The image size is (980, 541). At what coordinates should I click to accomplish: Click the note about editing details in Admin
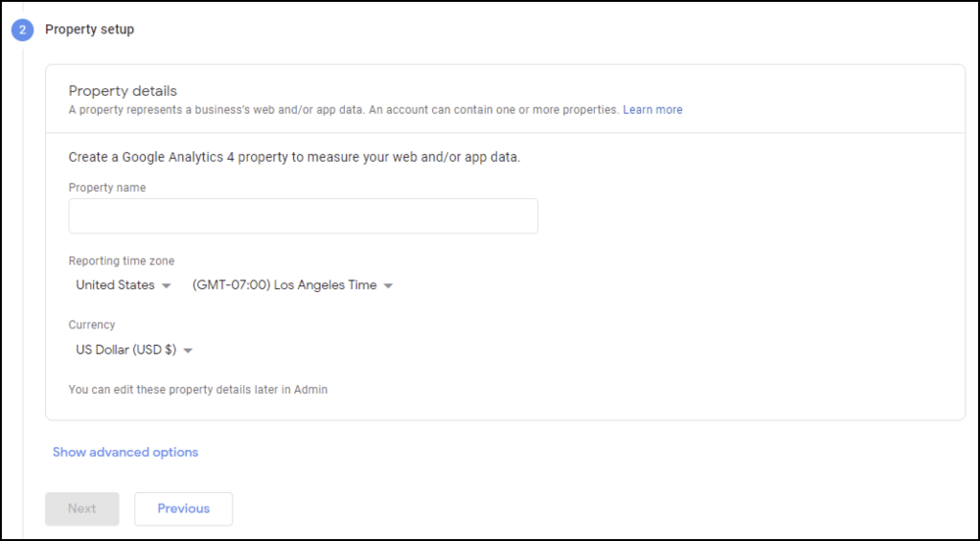tap(198, 390)
